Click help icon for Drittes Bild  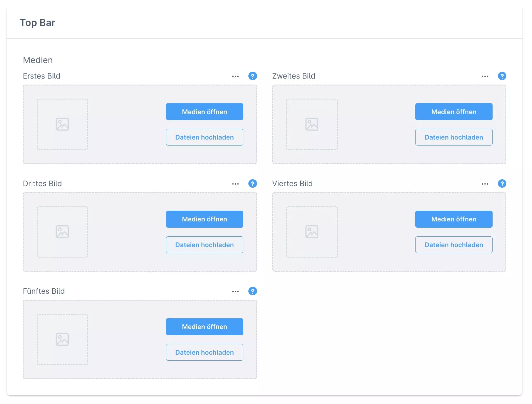(253, 184)
